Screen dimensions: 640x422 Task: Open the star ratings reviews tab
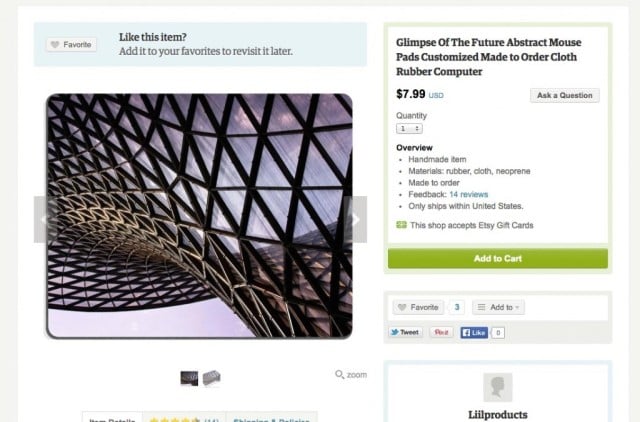(184, 419)
